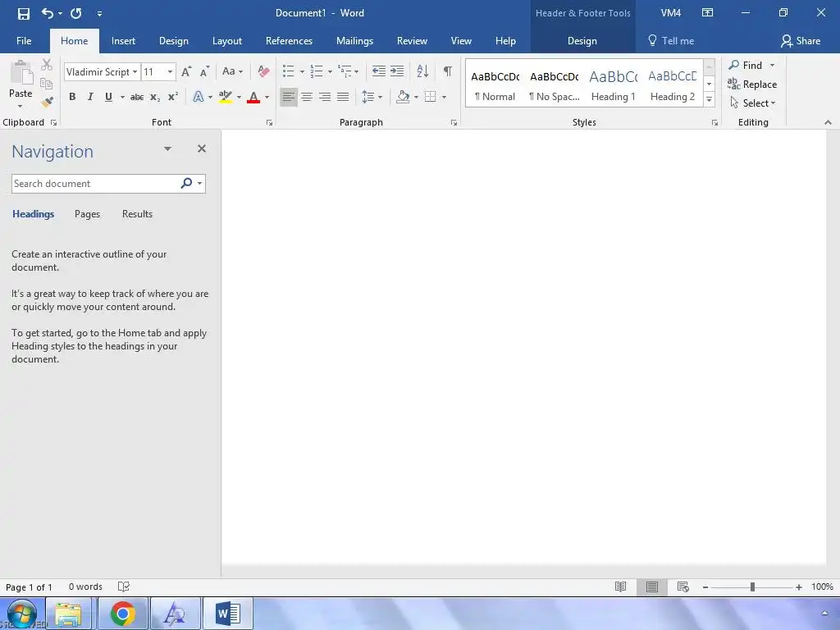This screenshot has height=630, width=840.
Task: Open the File tab
Action: pyautogui.click(x=24, y=41)
